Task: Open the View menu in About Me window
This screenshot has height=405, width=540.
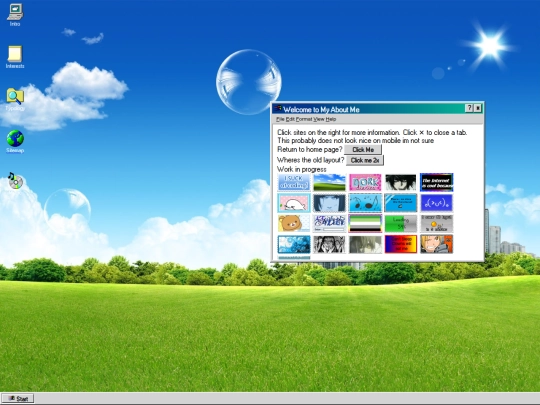Action: coord(319,119)
